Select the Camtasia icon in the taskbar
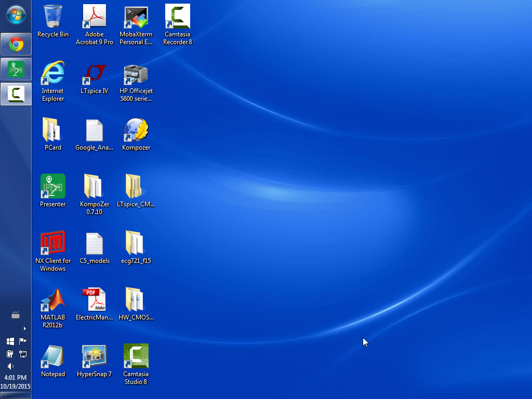532x399 pixels. [16, 94]
